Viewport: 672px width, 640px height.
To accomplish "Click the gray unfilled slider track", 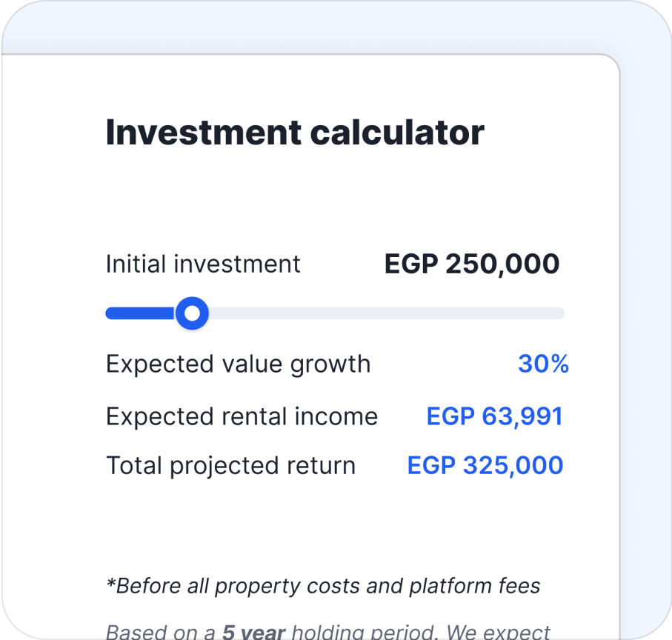I will click(385, 313).
